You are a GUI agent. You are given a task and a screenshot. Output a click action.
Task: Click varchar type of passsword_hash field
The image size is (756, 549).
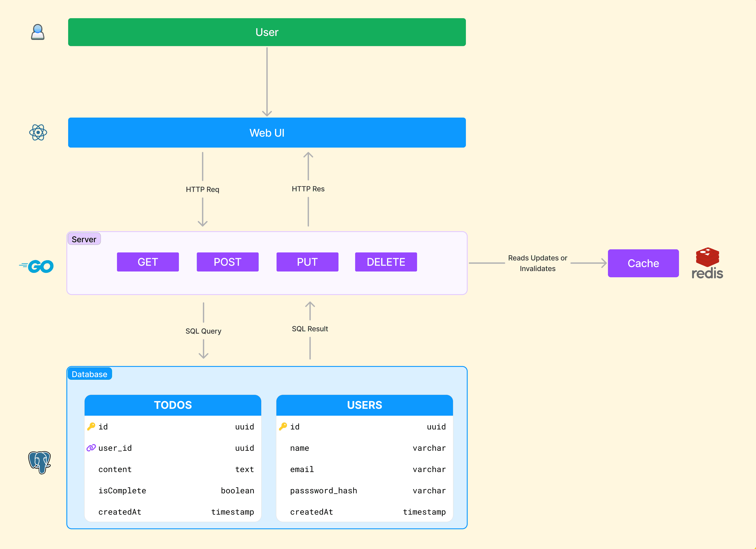tap(429, 491)
